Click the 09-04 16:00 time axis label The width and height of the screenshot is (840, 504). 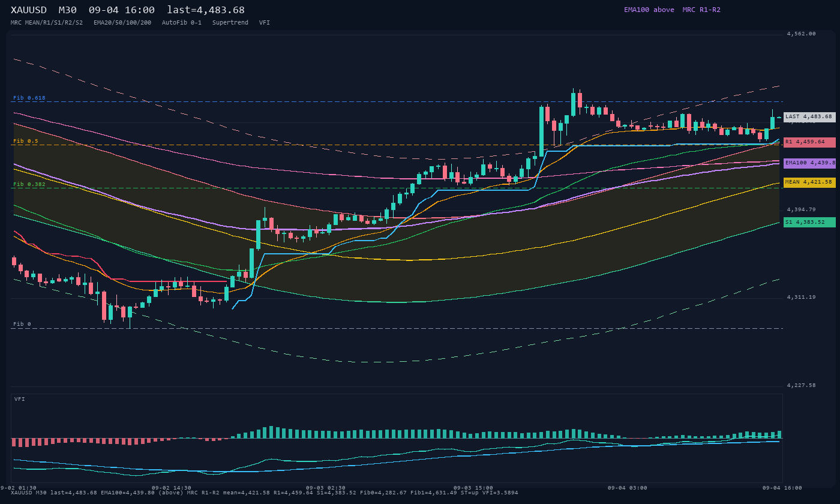pos(782,488)
